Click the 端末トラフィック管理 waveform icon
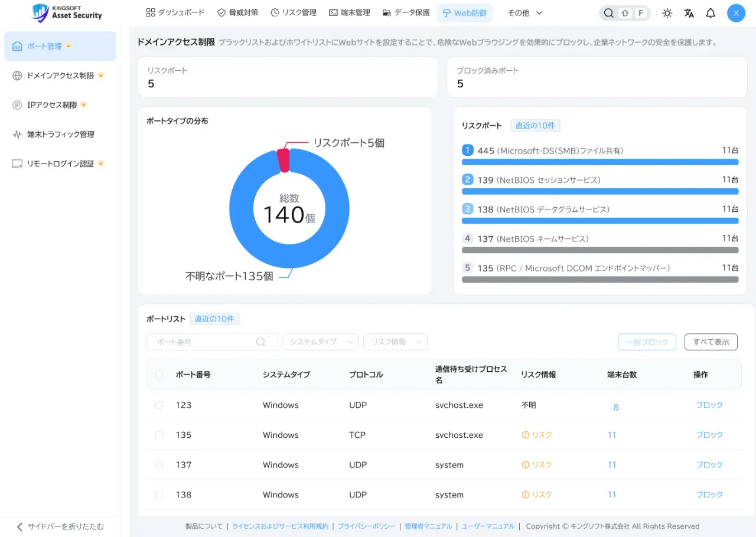This screenshot has height=537, width=756. pos(17,135)
